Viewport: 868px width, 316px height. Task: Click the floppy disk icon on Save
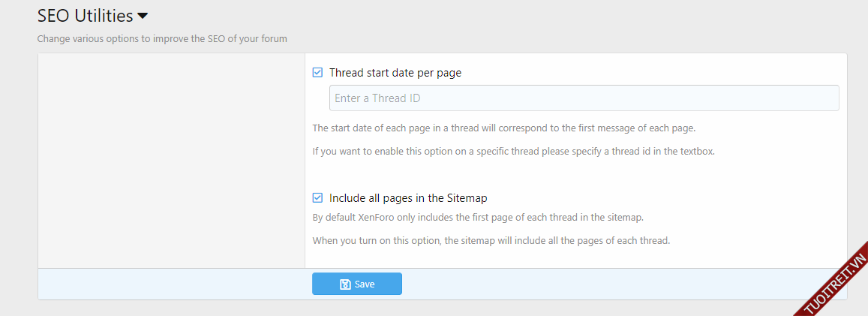click(x=345, y=284)
